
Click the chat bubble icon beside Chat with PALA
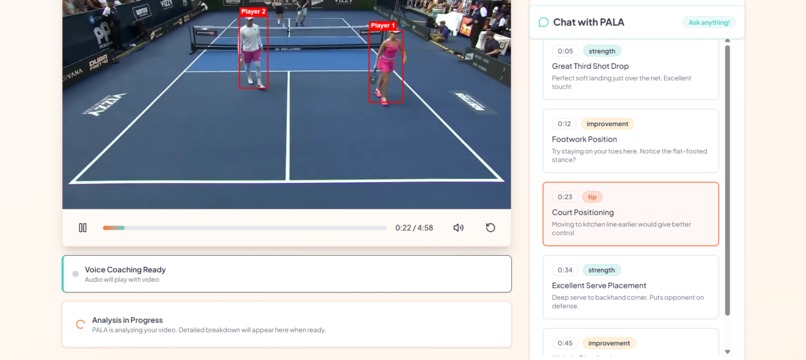[543, 22]
